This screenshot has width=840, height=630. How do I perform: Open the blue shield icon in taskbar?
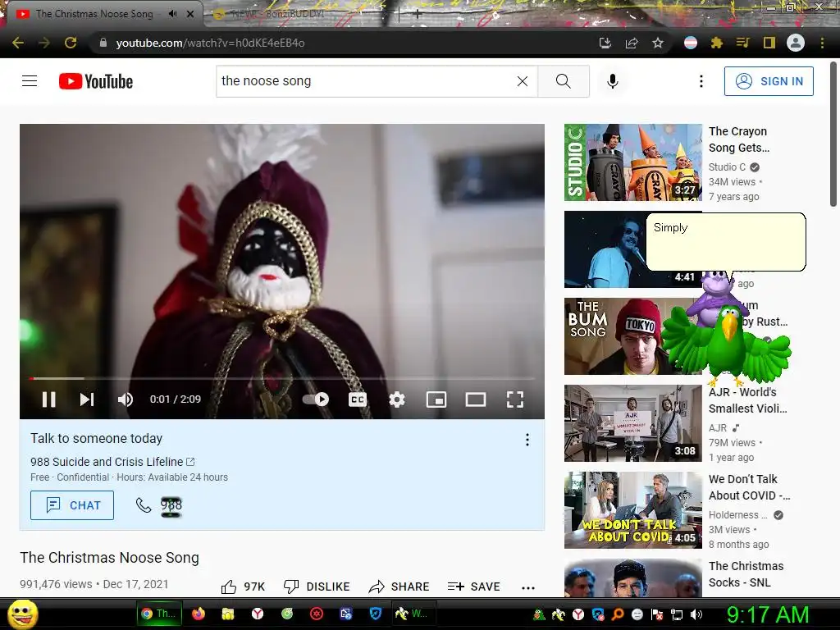point(376,614)
